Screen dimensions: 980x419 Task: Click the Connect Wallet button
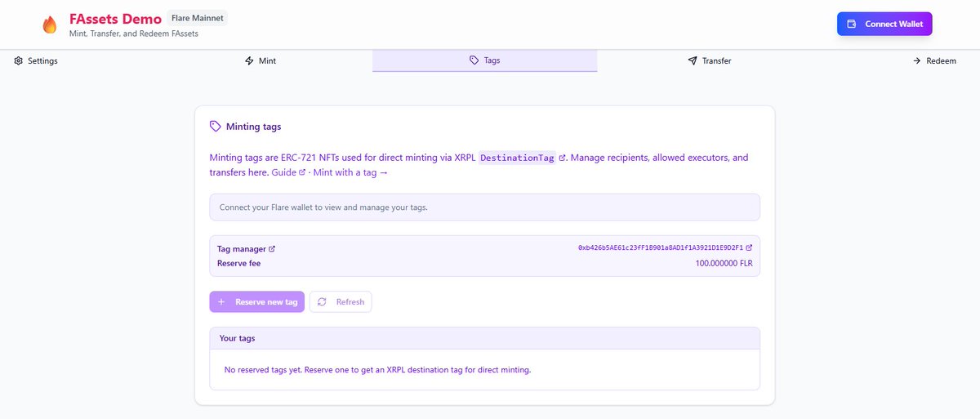pos(884,24)
